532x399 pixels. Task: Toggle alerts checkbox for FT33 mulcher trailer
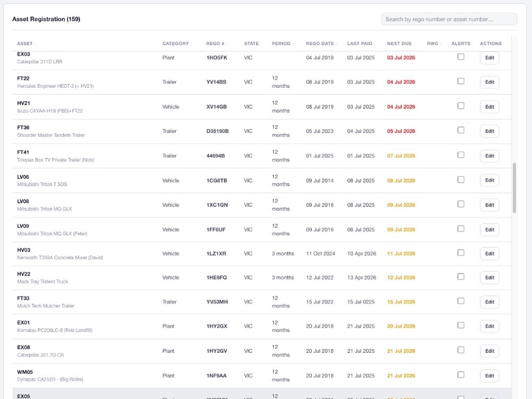point(461,301)
